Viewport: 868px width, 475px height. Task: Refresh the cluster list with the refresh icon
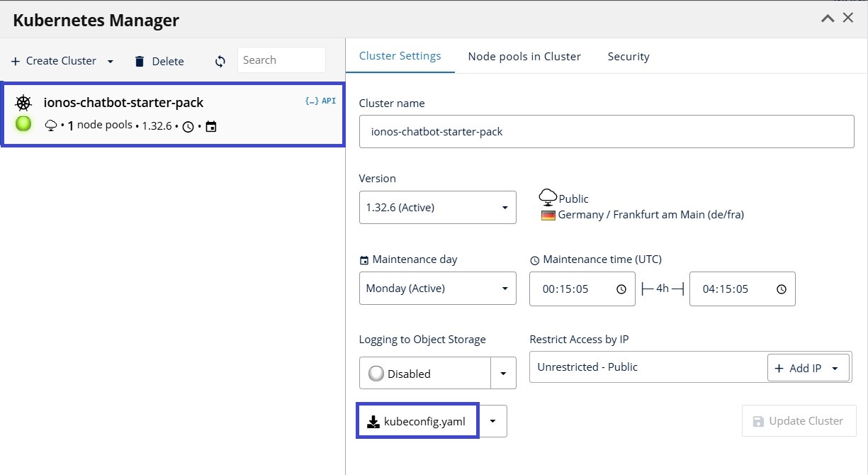220,61
